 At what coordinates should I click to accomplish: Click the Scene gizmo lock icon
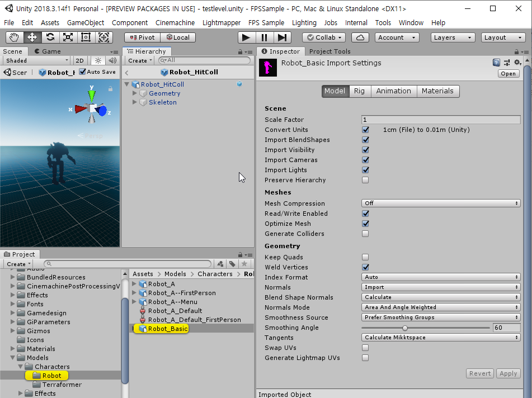pos(110,89)
